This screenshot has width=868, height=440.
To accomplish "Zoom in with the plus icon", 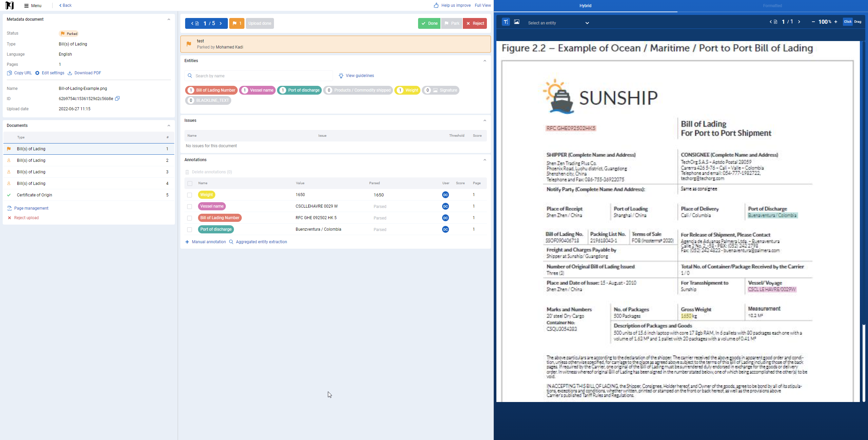I will (x=836, y=22).
